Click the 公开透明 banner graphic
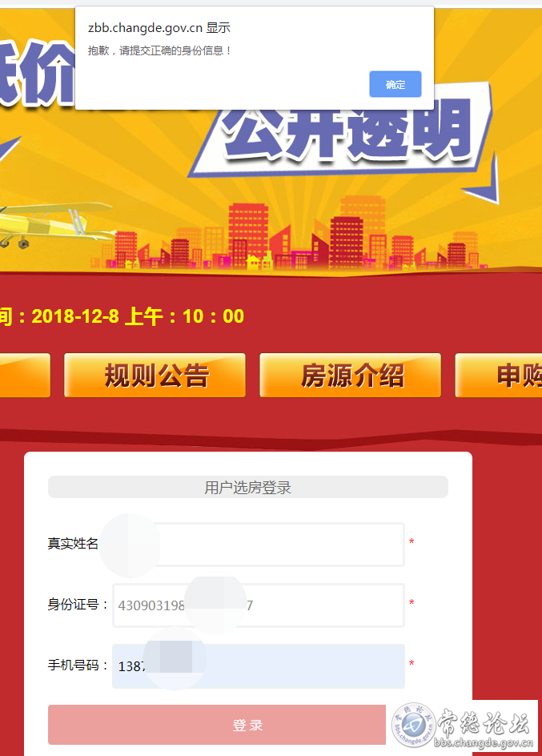Screen dimensions: 542x756 (x=343, y=131)
